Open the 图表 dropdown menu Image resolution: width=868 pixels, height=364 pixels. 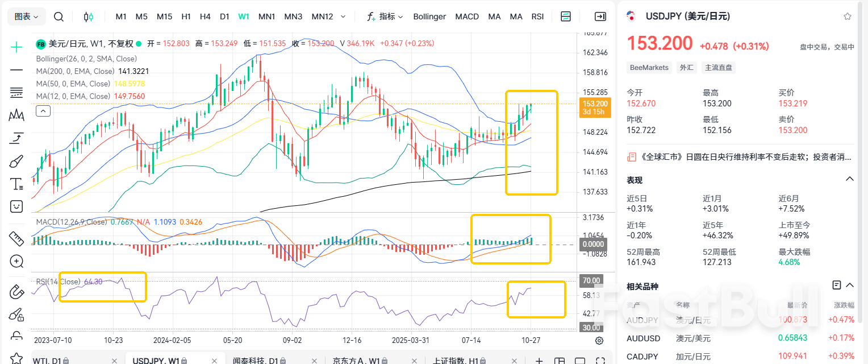pyautogui.click(x=26, y=16)
